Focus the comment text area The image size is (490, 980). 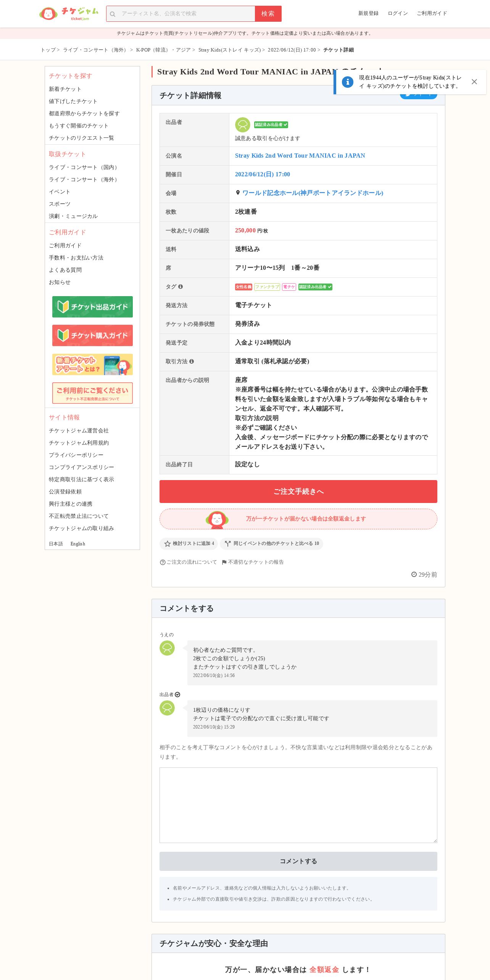pos(298,805)
